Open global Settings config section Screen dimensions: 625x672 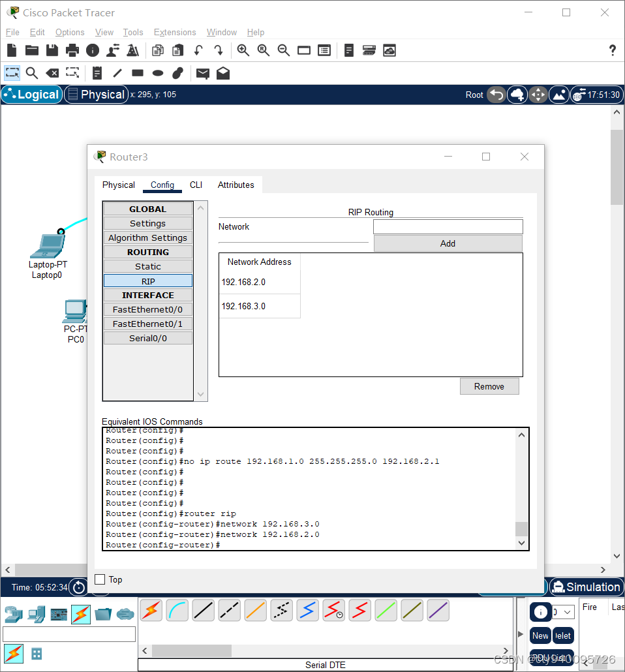(148, 223)
